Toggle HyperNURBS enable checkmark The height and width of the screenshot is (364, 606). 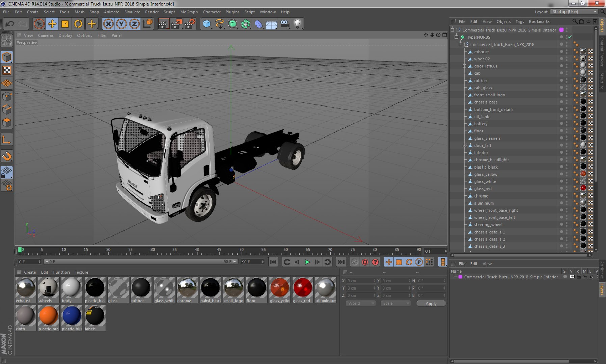tap(570, 37)
